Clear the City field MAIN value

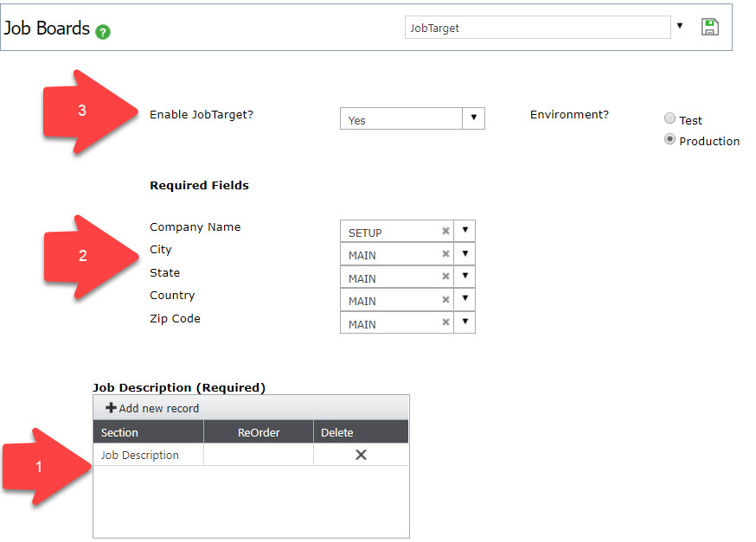pos(445,254)
